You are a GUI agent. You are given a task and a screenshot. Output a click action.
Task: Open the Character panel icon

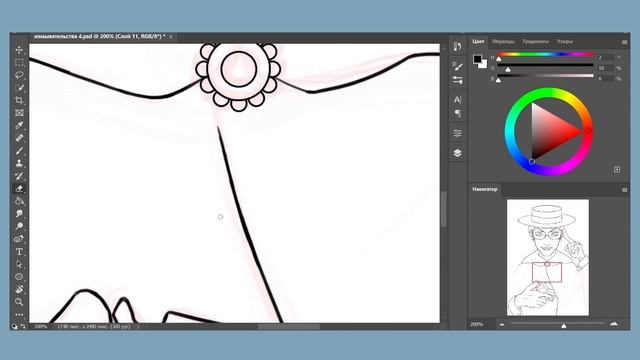click(x=457, y=100)
